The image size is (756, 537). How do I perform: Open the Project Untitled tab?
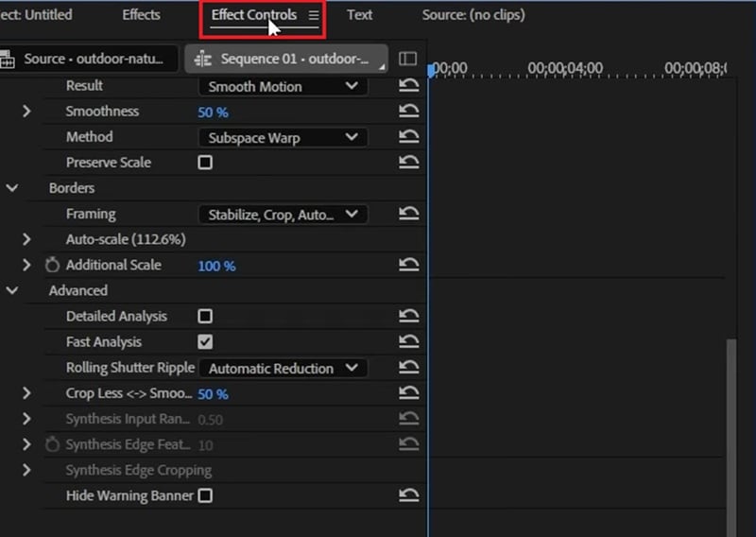[x=36, y=15]
